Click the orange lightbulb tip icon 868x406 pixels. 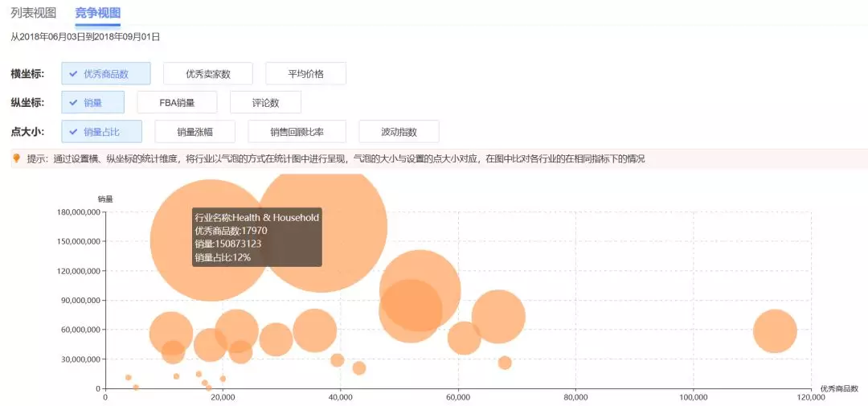pos(17,159)
